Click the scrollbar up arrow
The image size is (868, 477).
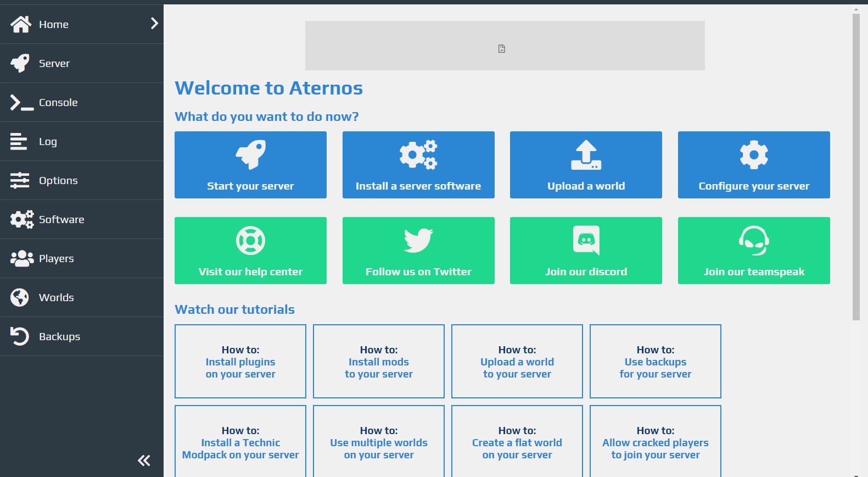pyautogui.click(x=856, y=9)
